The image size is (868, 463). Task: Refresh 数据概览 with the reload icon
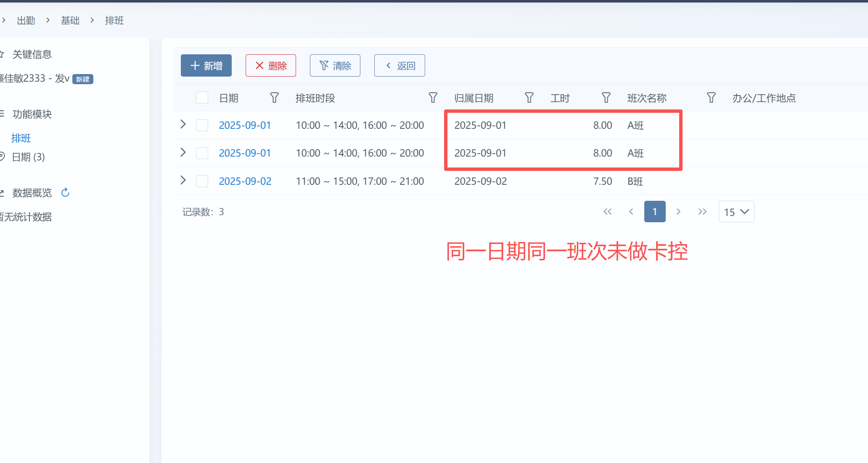coord(65,193)
